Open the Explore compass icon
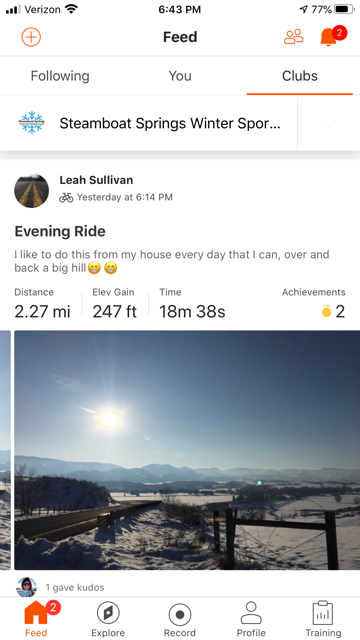 (x=108, y=613)
